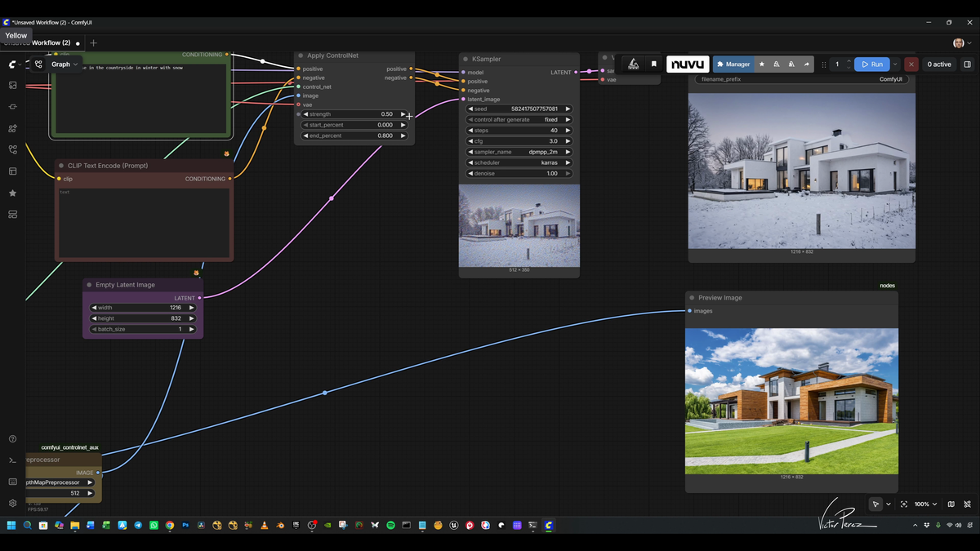Click the winter house preview in KSampler

pos(519,225)
